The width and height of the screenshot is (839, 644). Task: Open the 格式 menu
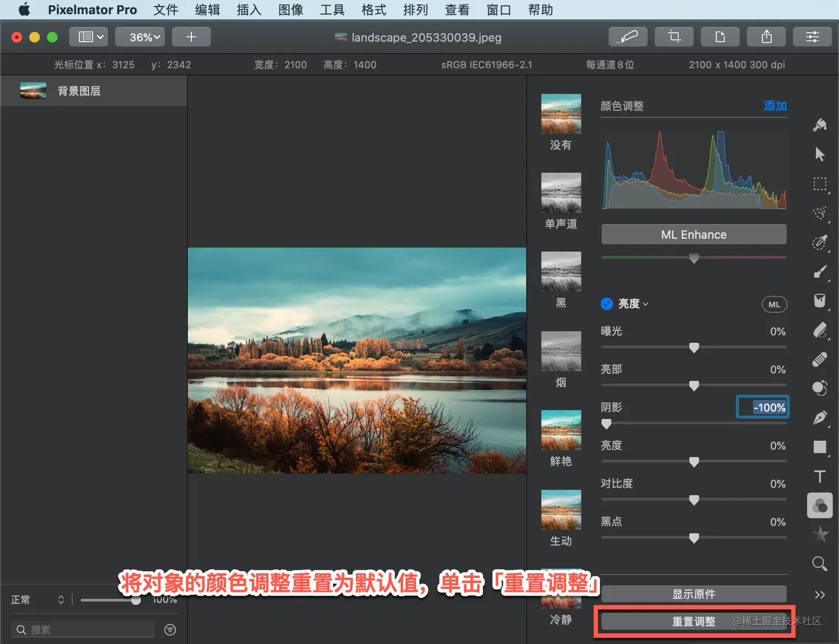pyautogui.click(x=374, y=9)
